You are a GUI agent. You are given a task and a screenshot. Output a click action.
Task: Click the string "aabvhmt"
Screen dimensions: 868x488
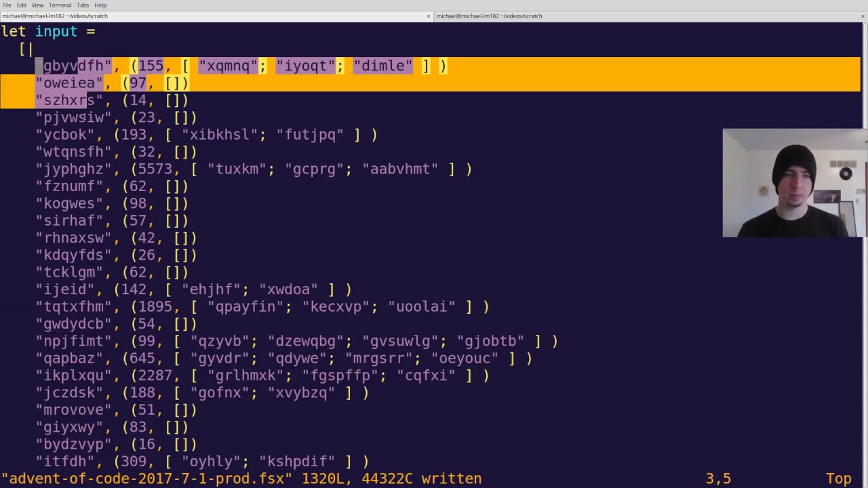coord(400,169)
